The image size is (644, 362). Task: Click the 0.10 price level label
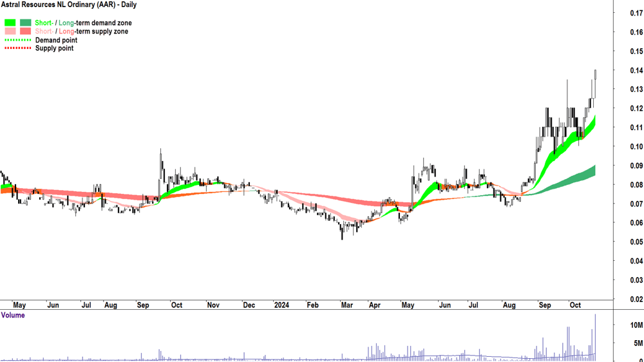(636, 147)
